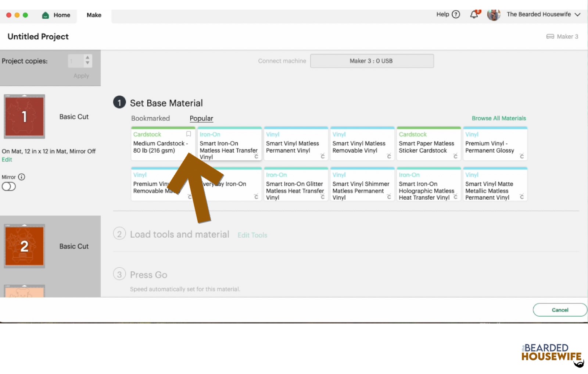The image size is (588, 374).
Task: Click the info icon beside Mirror
Action: pyautogui.click(x=22, y=177)
